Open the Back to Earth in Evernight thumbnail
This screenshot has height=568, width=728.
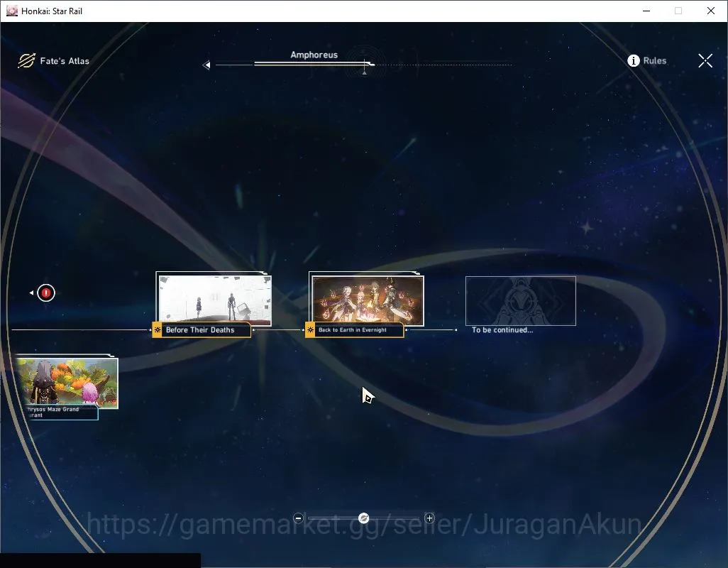(368, 300)
